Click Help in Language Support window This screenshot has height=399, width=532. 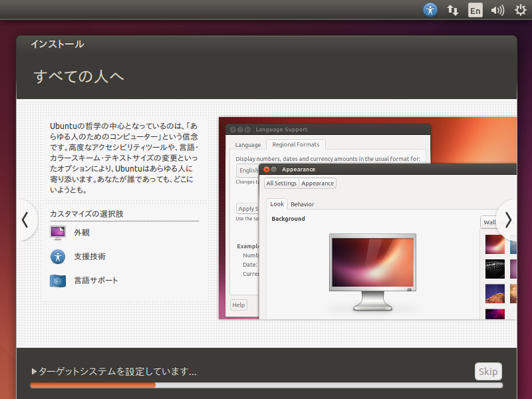tap(239, 305)
